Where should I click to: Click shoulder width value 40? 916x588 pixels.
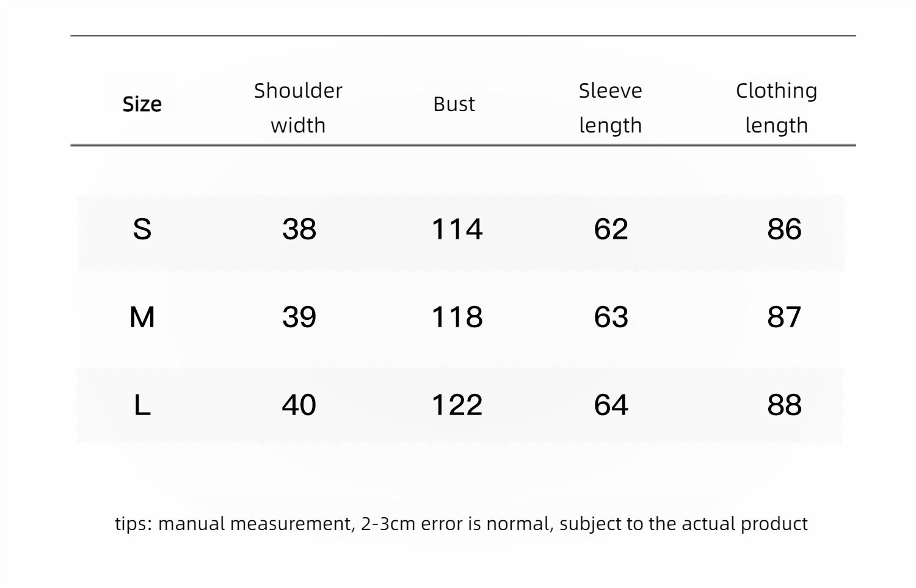[299, 405]
